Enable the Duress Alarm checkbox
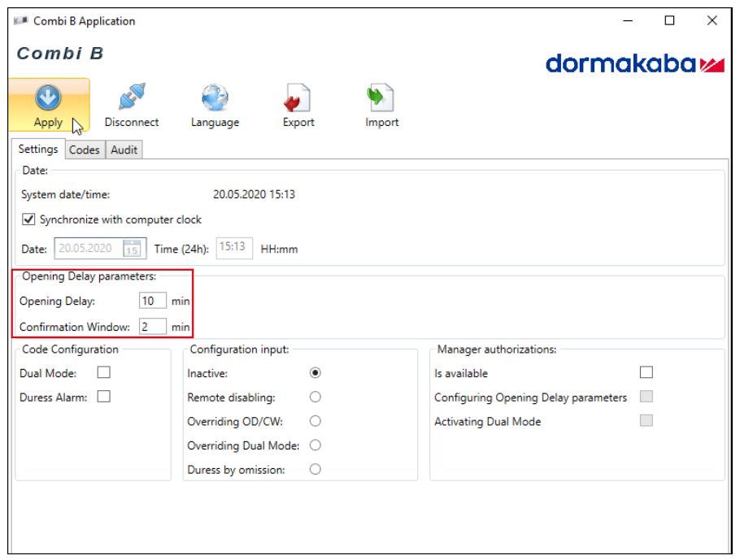The image size is (740, 560). pyautogui.click(x=104, y=397)
